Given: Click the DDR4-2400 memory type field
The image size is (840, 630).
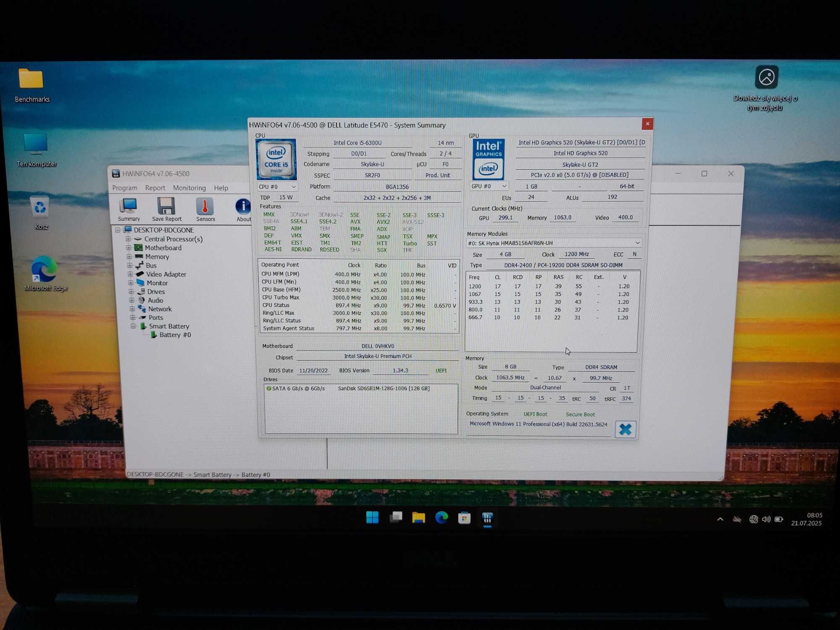Looking at the screenshot, I should click(x=563, y=265).
